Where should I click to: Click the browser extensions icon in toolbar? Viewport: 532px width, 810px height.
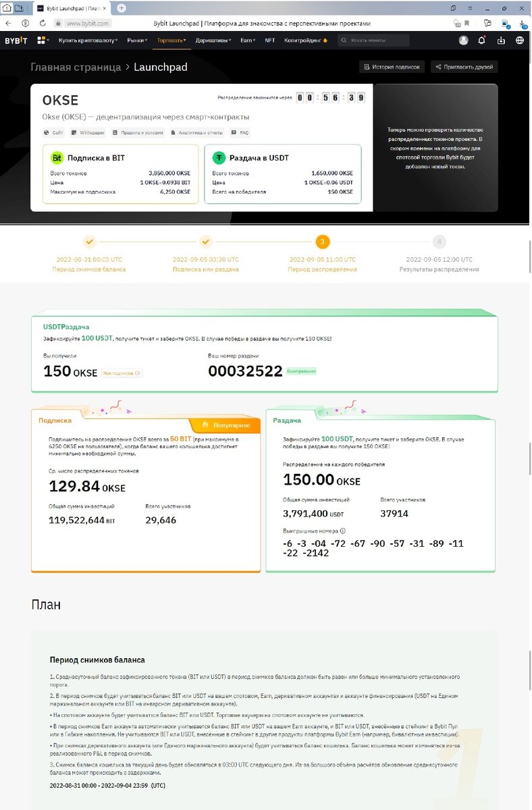click(487, 23)
